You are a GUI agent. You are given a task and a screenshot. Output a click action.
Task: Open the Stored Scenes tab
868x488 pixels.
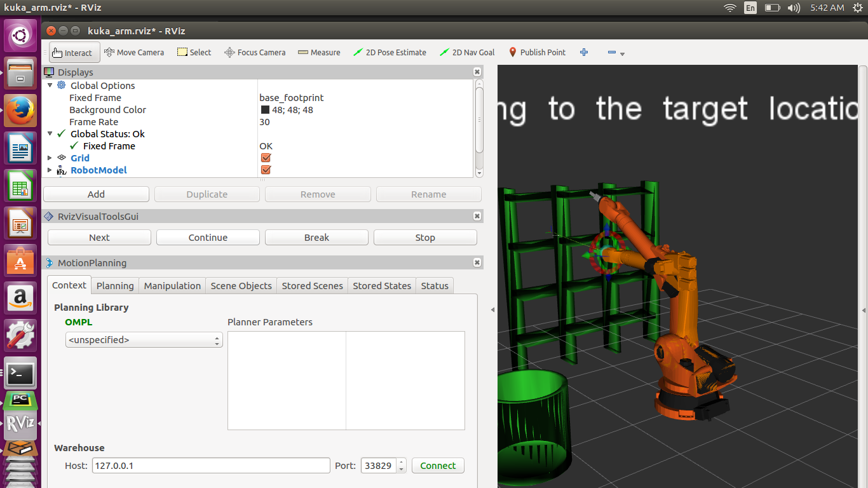point(313,286)
